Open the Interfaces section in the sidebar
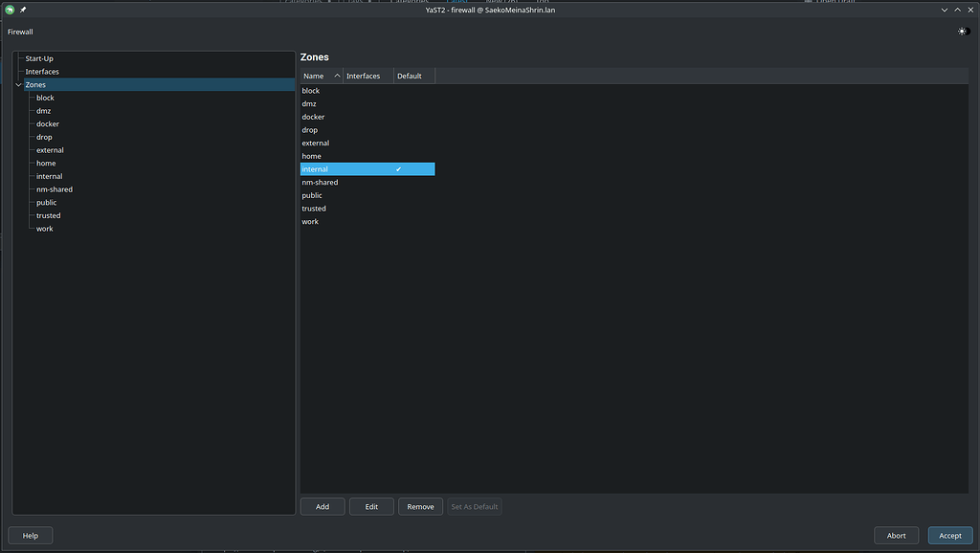Viewport: 980px width, 553px height. click(41, 71)
